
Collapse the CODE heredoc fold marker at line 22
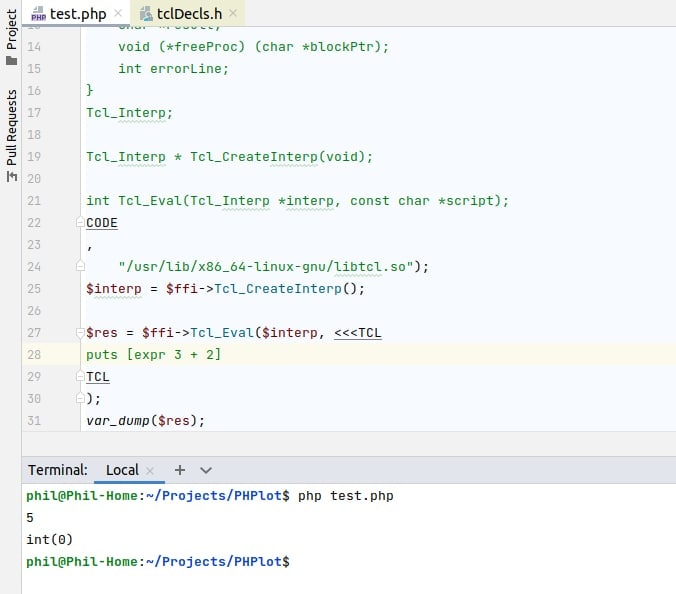coord(79,223)
